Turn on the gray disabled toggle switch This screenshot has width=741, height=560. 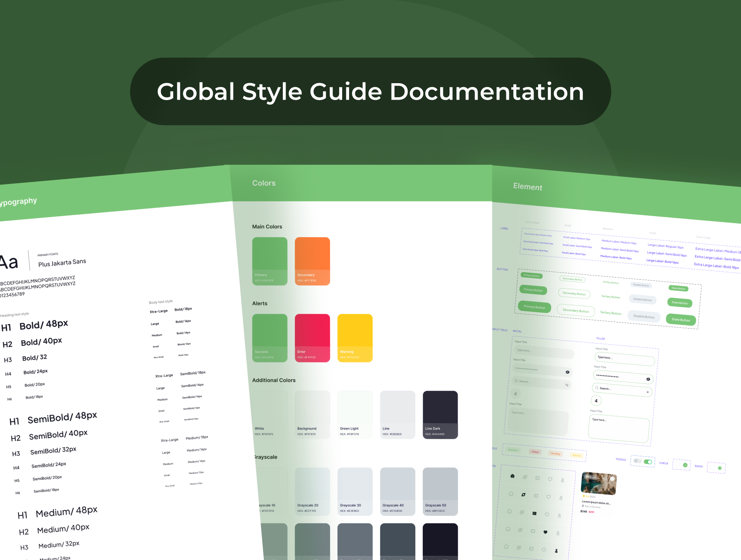[x=637, y=461]
